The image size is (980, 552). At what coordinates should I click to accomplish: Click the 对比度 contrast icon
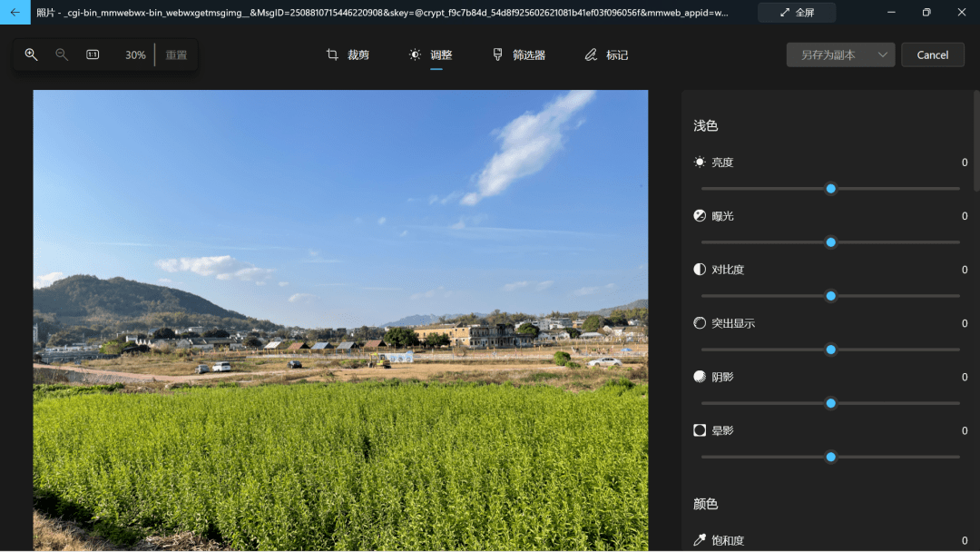click(x=699, y=269)
